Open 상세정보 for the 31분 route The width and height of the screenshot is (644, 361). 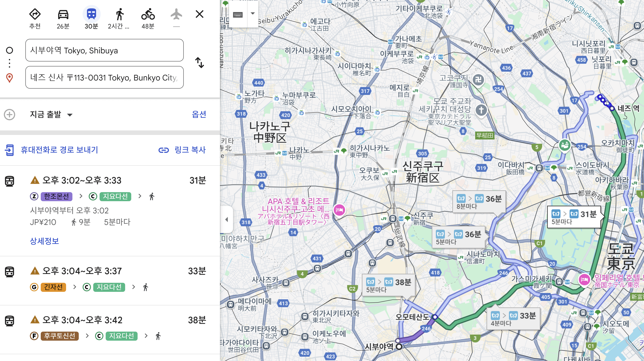point(45,241)
